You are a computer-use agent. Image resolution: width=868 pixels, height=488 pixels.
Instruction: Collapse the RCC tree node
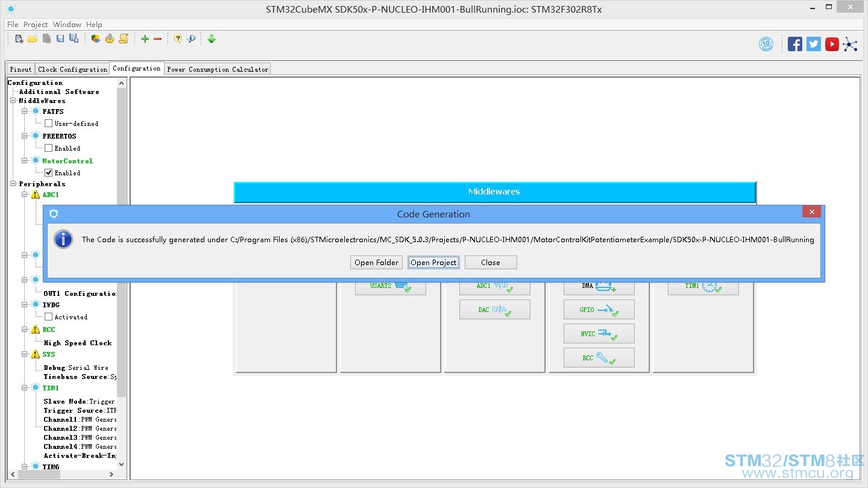coord(25,330)
